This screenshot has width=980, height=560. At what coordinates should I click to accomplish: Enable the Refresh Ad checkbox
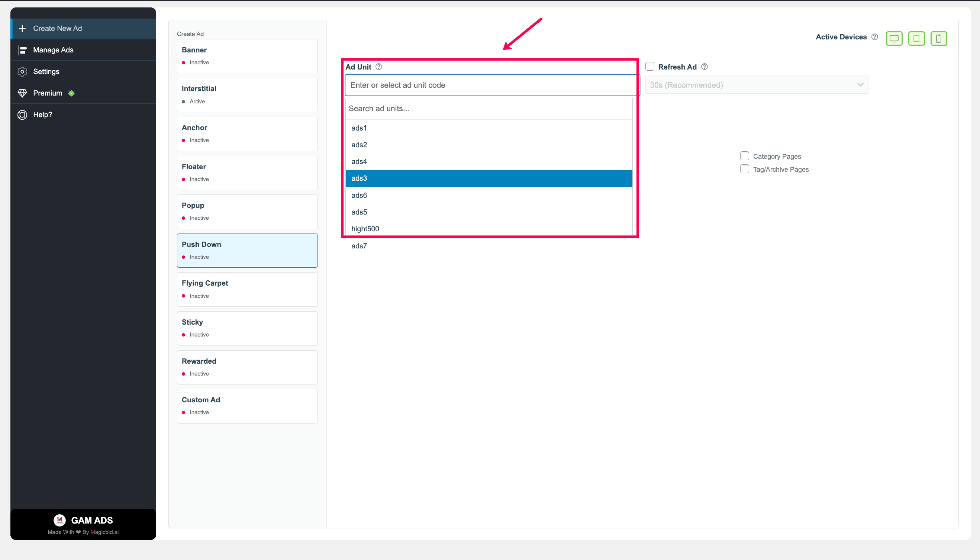coord(650,66)
